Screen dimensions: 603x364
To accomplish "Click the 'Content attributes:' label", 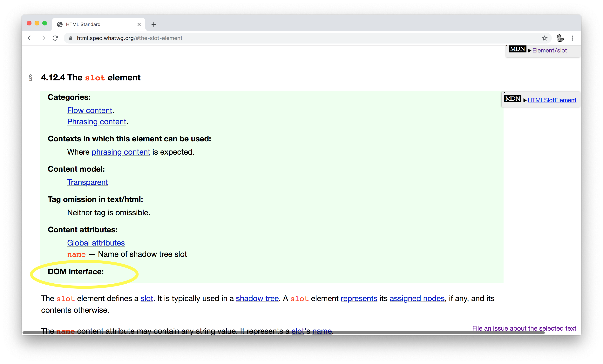I will 83,230.
